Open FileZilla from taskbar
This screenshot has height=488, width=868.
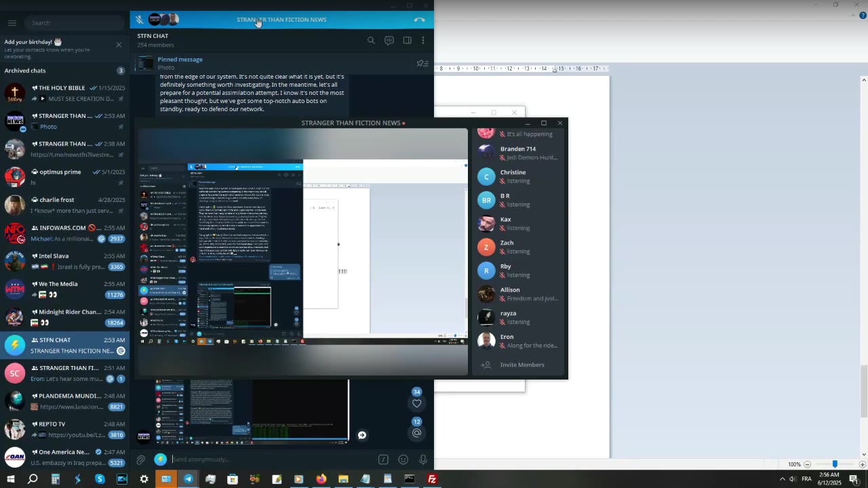[431, 479]
